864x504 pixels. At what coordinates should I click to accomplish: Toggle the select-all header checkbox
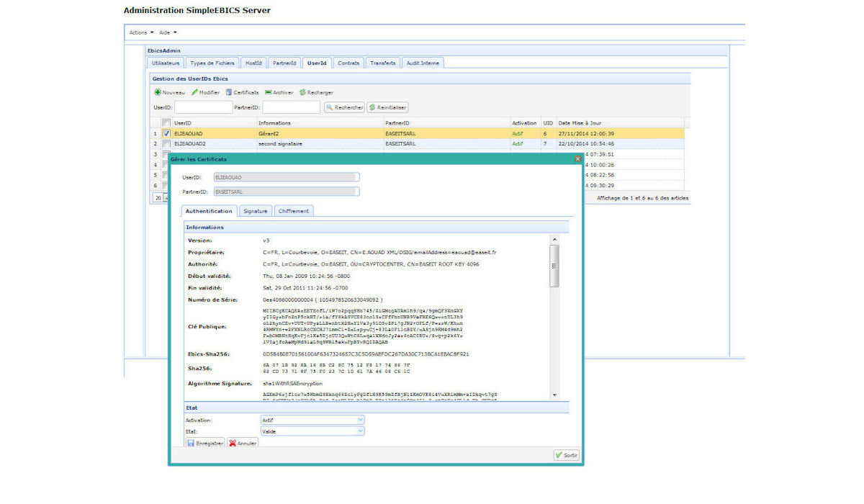point(167,123)
